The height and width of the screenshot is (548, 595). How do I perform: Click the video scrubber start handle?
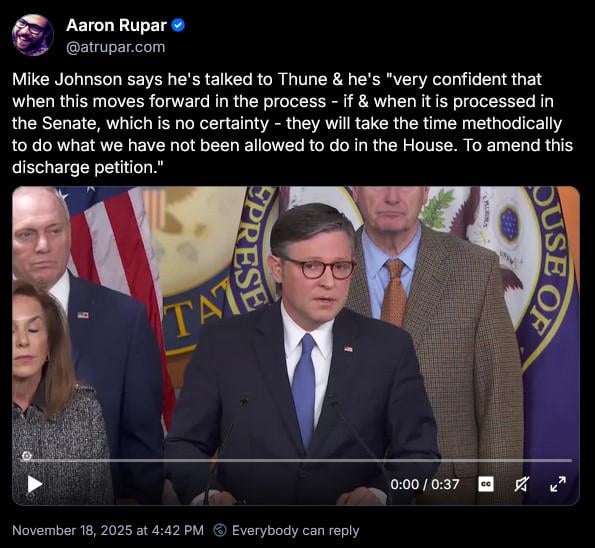pyautogui.click(x=26, y=456)
